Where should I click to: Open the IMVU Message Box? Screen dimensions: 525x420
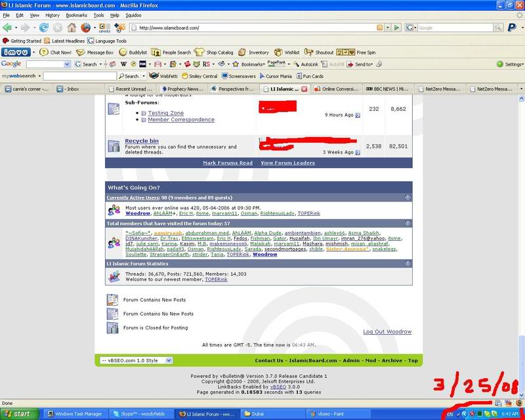click(x=95, y=52)
